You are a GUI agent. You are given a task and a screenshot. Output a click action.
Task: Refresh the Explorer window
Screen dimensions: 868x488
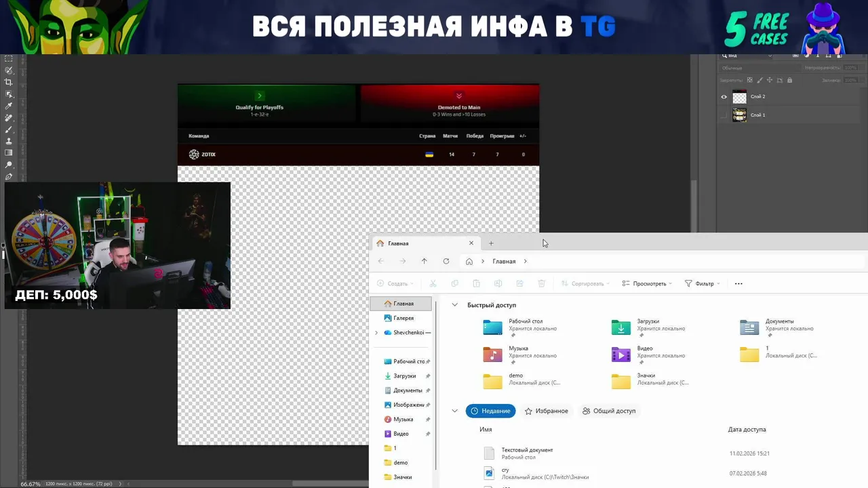pyautogui.click(x=446, y=261)
